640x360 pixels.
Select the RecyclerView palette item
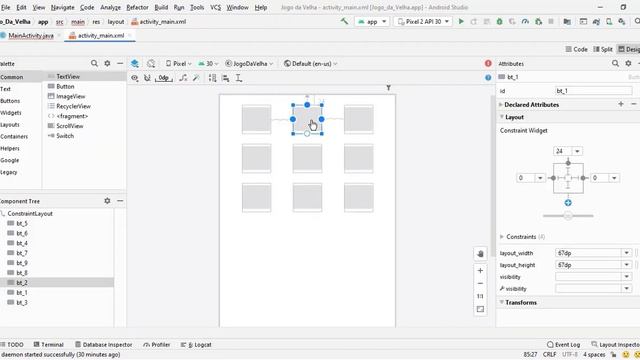(x=73, y=106)
